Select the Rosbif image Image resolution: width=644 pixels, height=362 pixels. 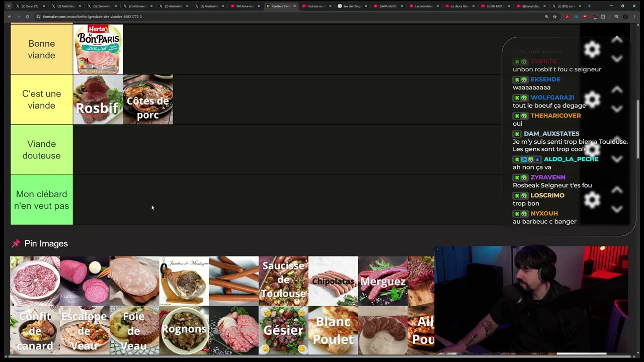(98, 100)
